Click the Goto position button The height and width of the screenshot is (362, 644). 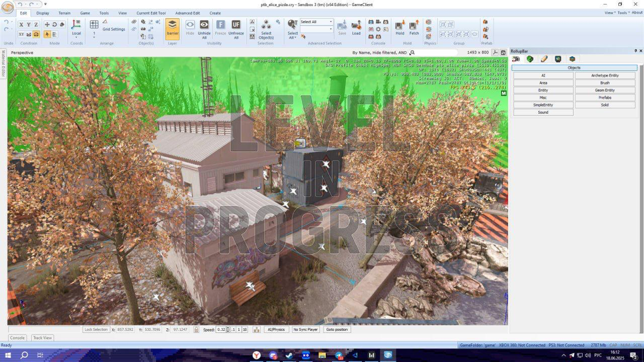tap(337, 329)
